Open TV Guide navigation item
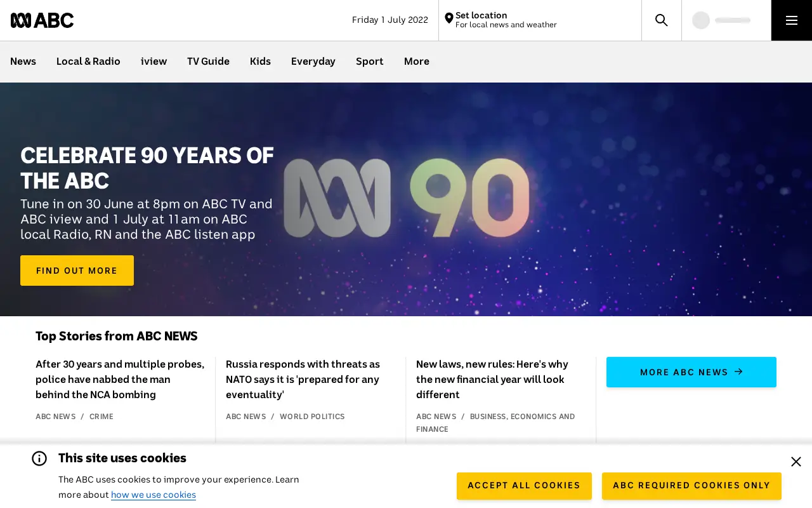Screen dimensions: 812x508 tap(208, 62)
